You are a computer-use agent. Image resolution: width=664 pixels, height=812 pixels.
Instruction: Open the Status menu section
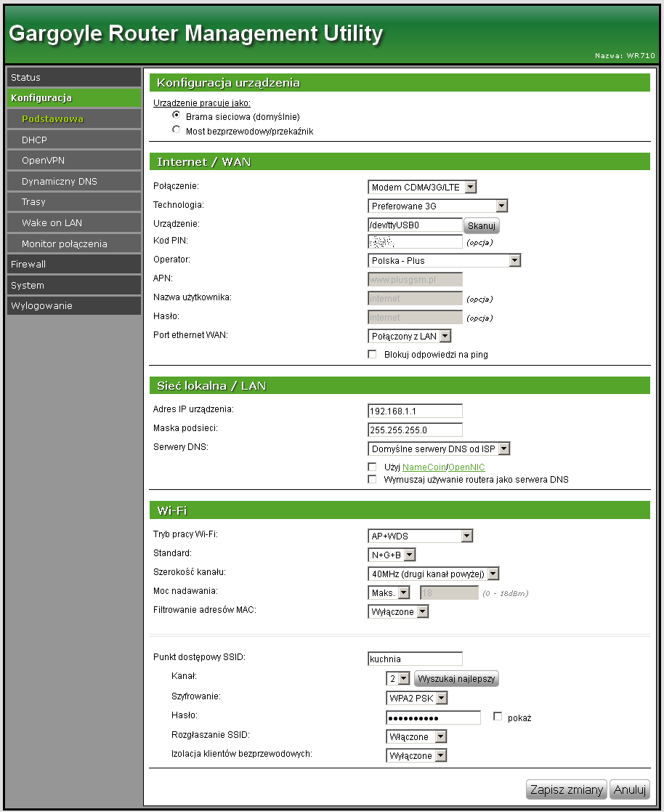tap(73, 77)
